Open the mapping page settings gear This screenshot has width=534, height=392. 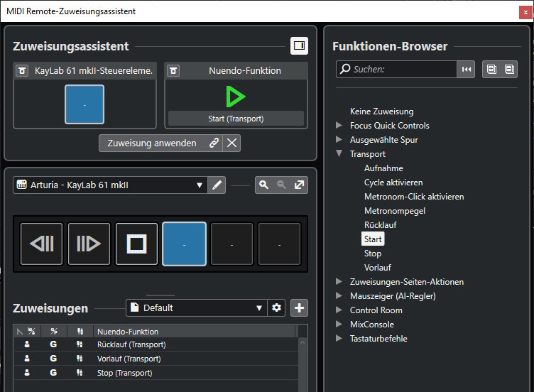click(x=277, y=308)
